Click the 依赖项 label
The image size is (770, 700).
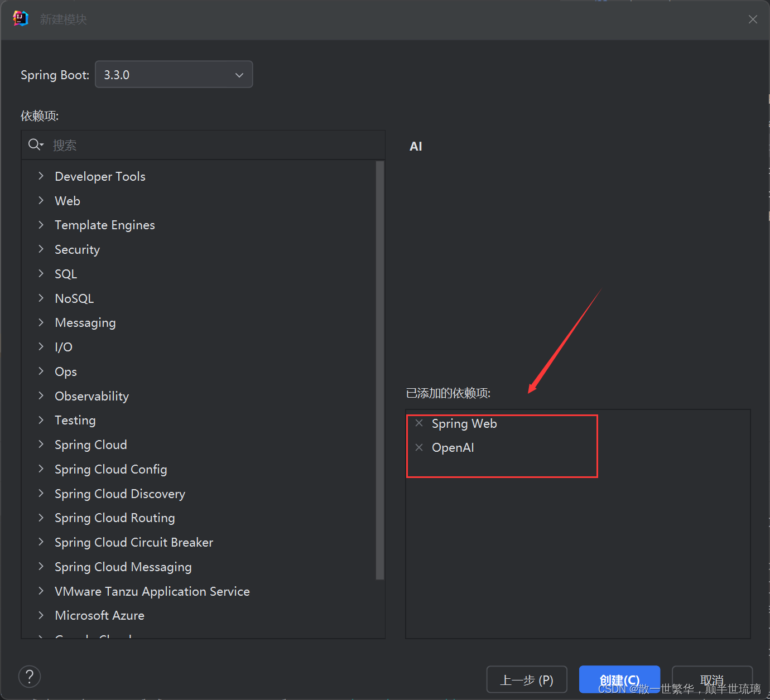[x=40, y=115]
